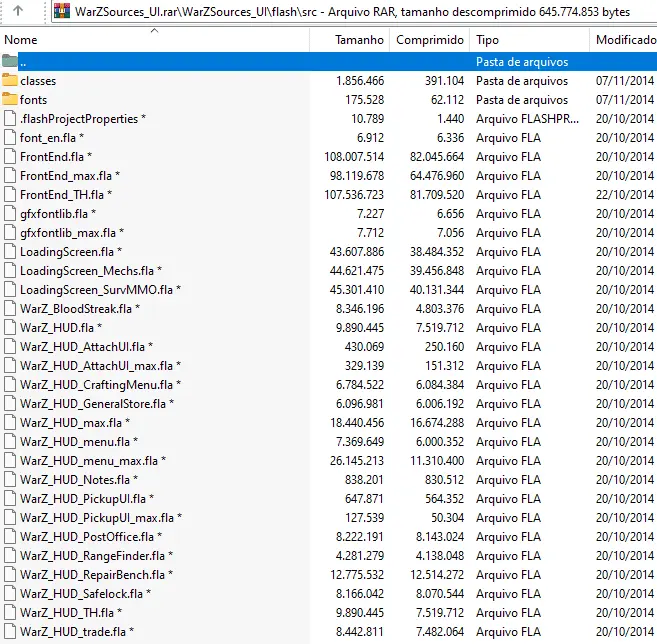
Task: Click the WarZ_HUD_CraftingMenu.fla file icon
Action: click(x=10, y=385)
